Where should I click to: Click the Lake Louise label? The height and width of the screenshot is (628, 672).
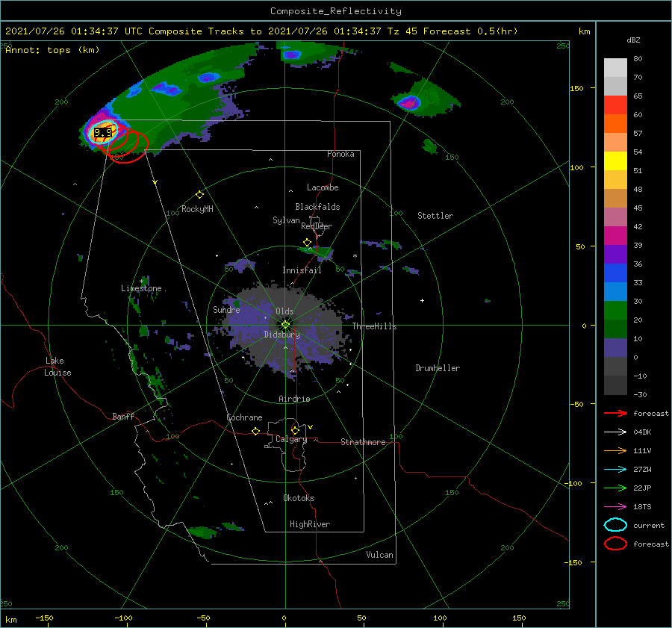[x=57, y=367]
